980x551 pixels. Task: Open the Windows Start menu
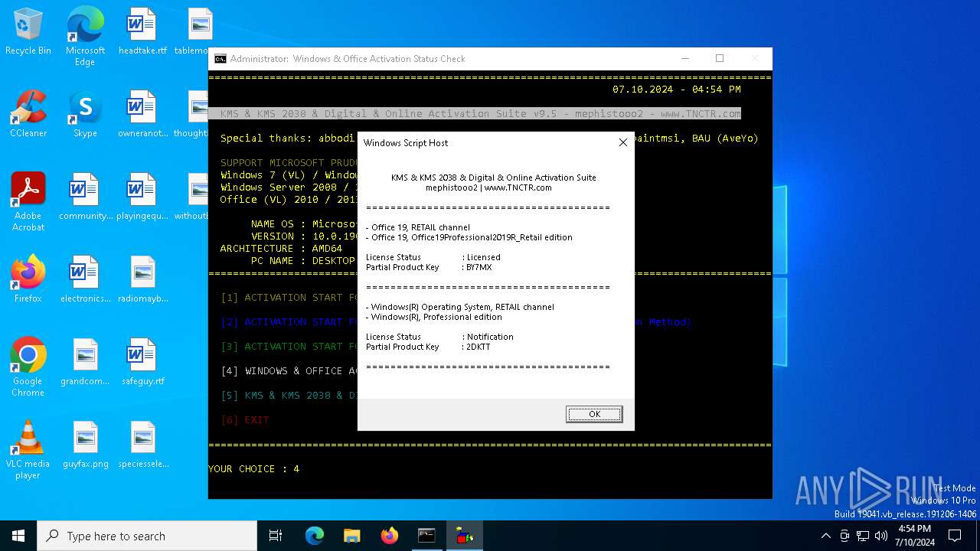coord(18,536)
